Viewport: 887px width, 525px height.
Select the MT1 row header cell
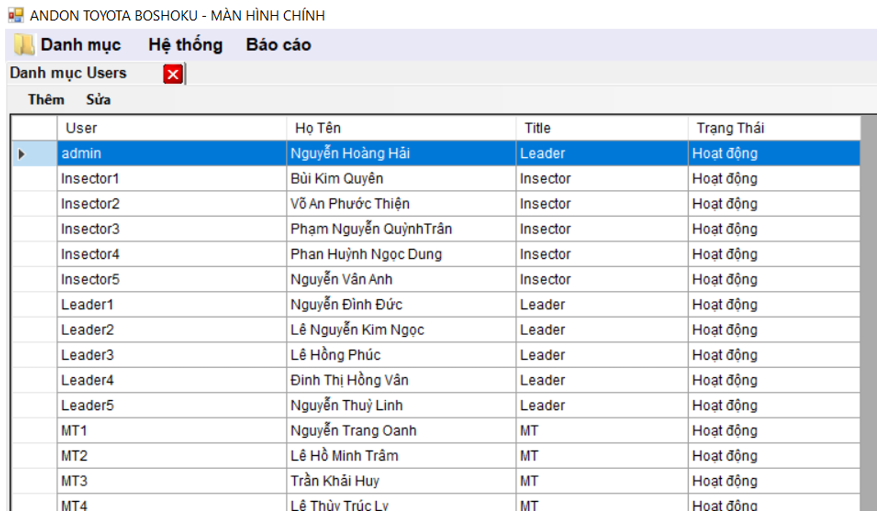pyautogui.click(x=33, y=431)
